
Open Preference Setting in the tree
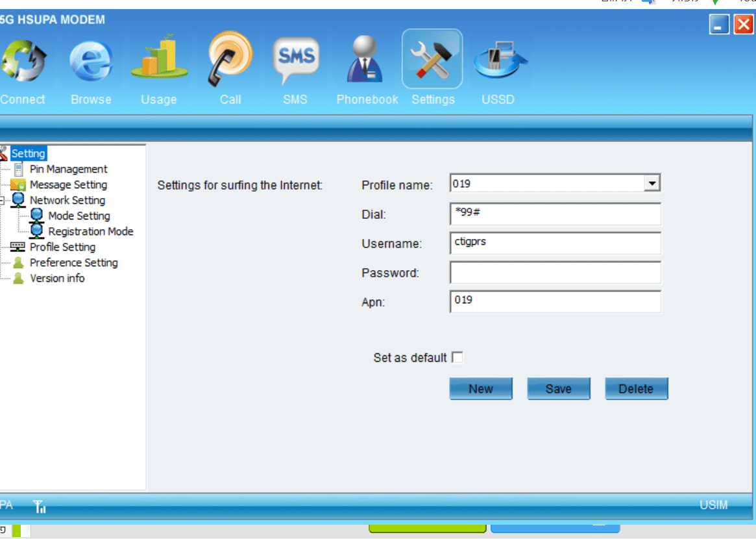(74, 262)
